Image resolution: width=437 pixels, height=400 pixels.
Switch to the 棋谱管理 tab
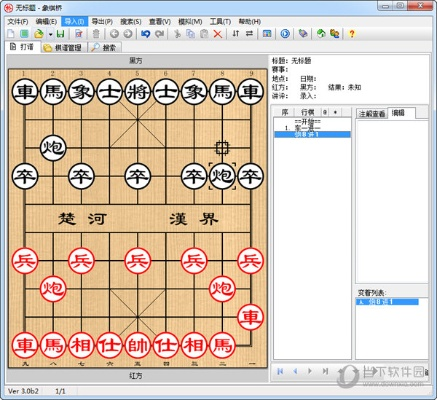pyautogui.click(x=64, y=48)
